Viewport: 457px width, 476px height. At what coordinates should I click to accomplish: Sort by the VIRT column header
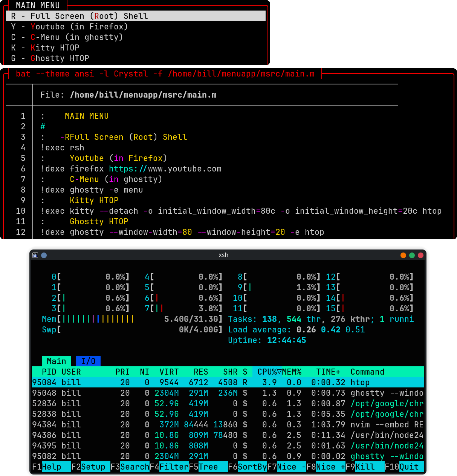pyautogui.click(x=169, y=372)
